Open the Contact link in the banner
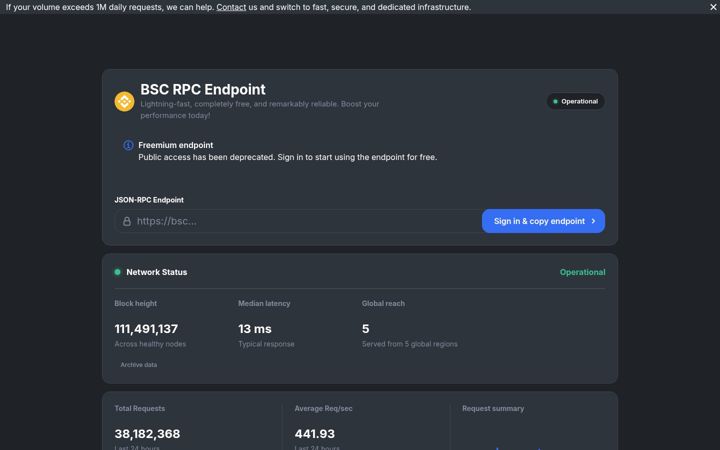This screenshot has height=450, width=720. click(231, 7)
